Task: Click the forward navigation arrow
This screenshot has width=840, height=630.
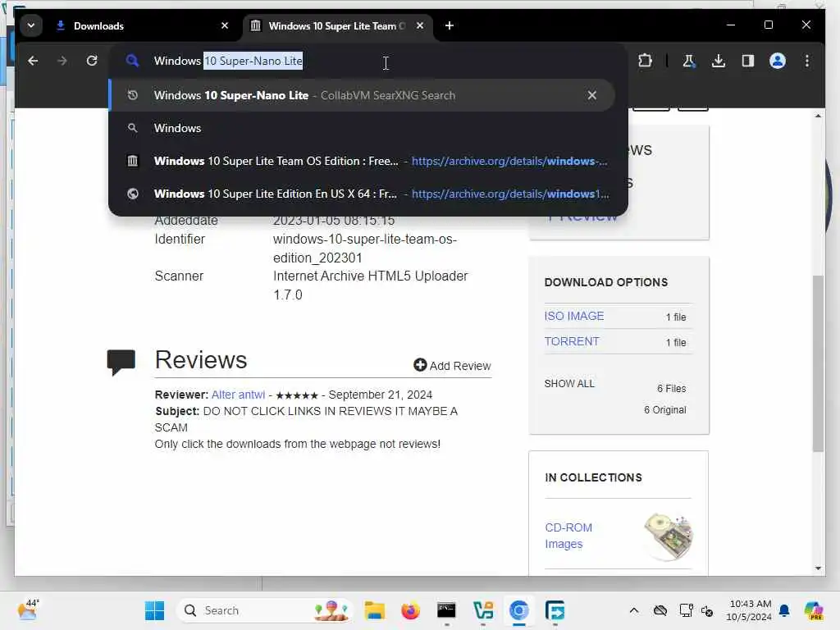Action: click(x=62, y=61)
